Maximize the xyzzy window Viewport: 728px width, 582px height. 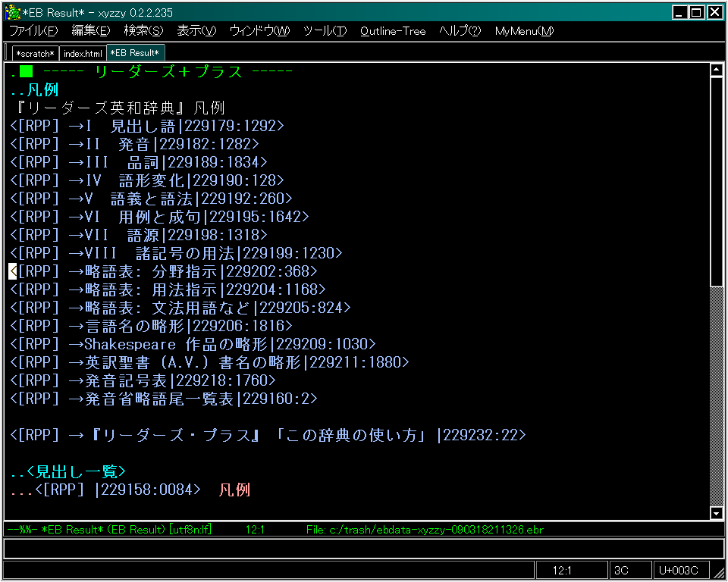696,13
